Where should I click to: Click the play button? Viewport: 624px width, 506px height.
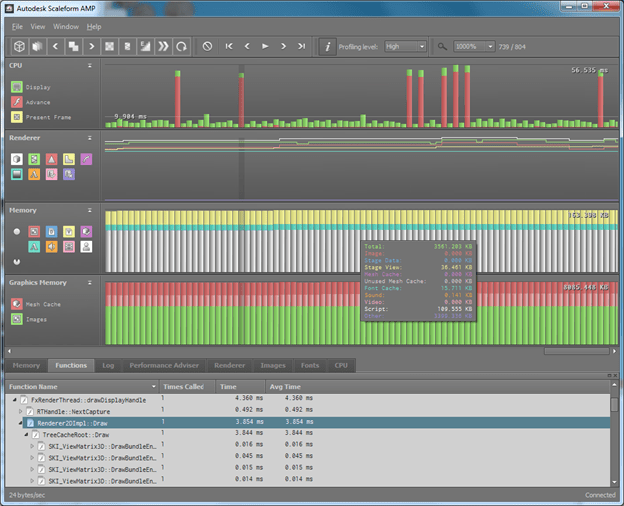pos(265,47)
